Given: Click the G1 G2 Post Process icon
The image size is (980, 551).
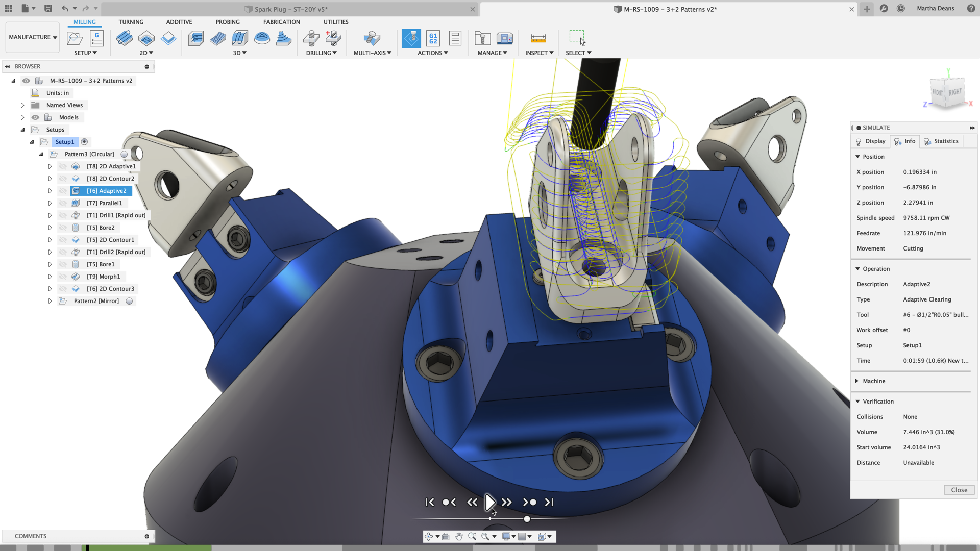Looking at the screenshot, I should tap(433, 38).
